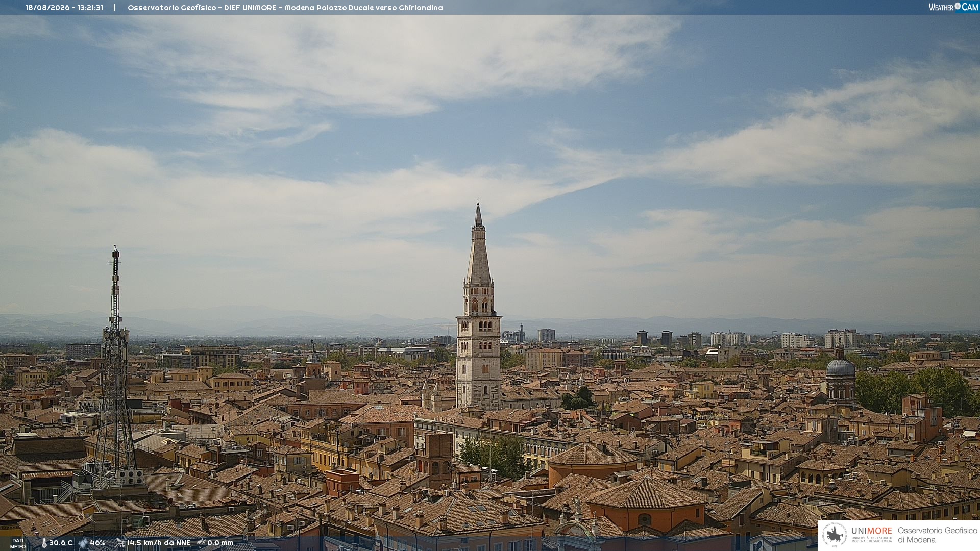Viewport: 980px width, 551px height.
Task: Click the UNIMORE horseman seal emblem
Action: (x=835, y=535)
